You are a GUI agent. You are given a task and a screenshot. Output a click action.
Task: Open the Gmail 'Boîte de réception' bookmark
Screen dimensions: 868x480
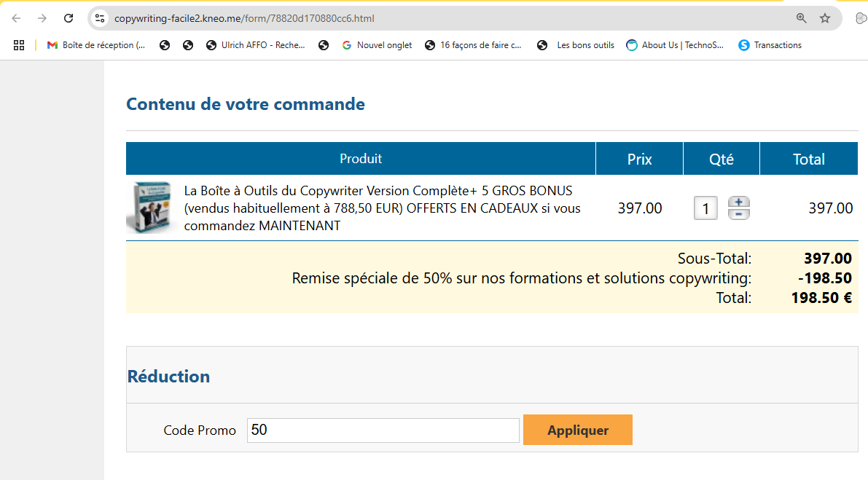(95, 45)
